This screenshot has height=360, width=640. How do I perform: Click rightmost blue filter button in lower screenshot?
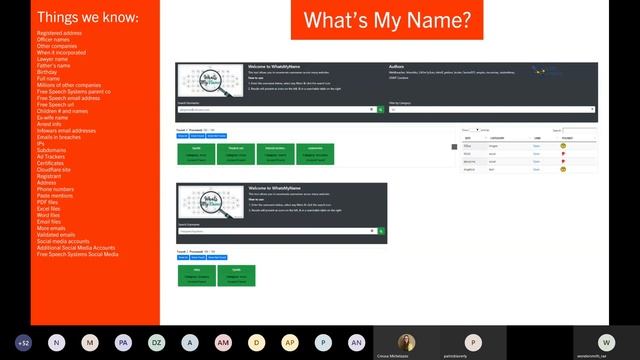pyautogui.click(x=217, y=258)
